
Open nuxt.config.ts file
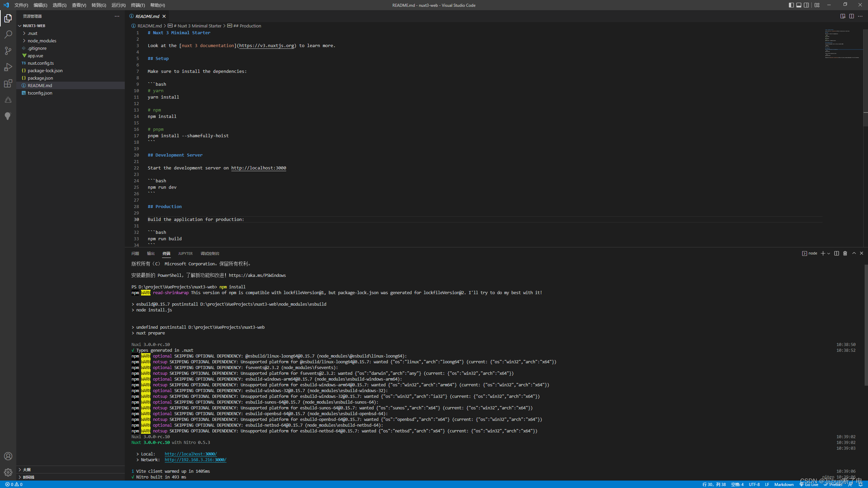[x=71, y=63]
